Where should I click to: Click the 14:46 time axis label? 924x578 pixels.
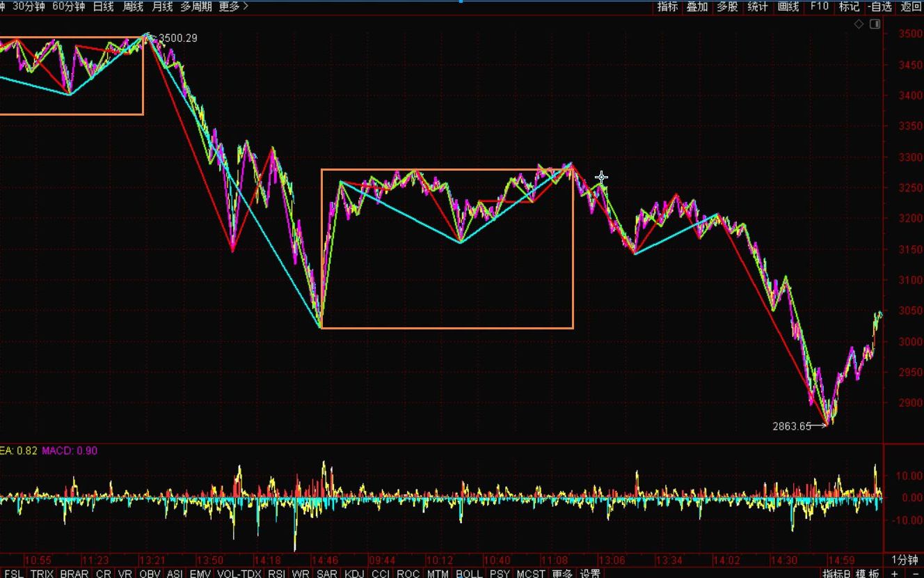(x=324, y=560)
